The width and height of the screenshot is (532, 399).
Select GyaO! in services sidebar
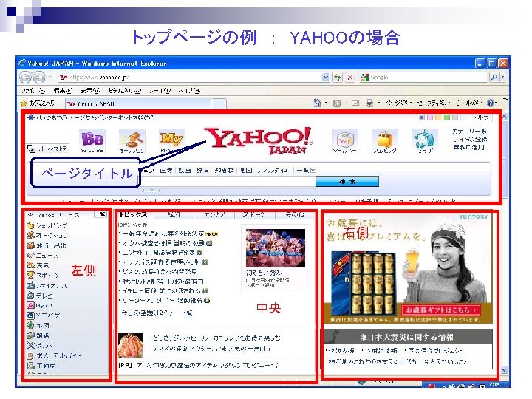[40, 305]
